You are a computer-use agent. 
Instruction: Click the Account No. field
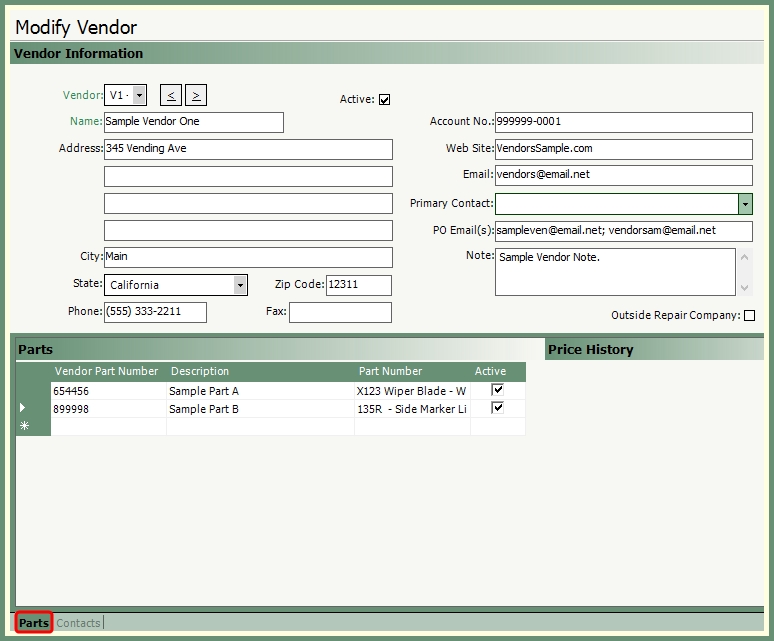pos(623,122)
